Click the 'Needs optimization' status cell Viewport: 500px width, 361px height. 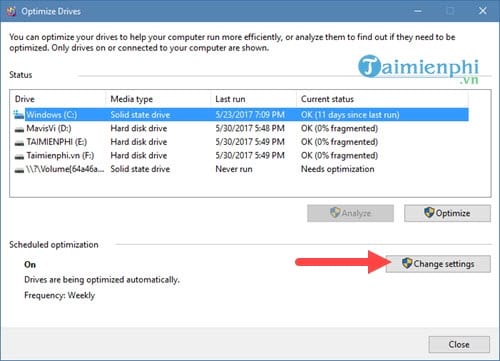[x=337, y=169]
